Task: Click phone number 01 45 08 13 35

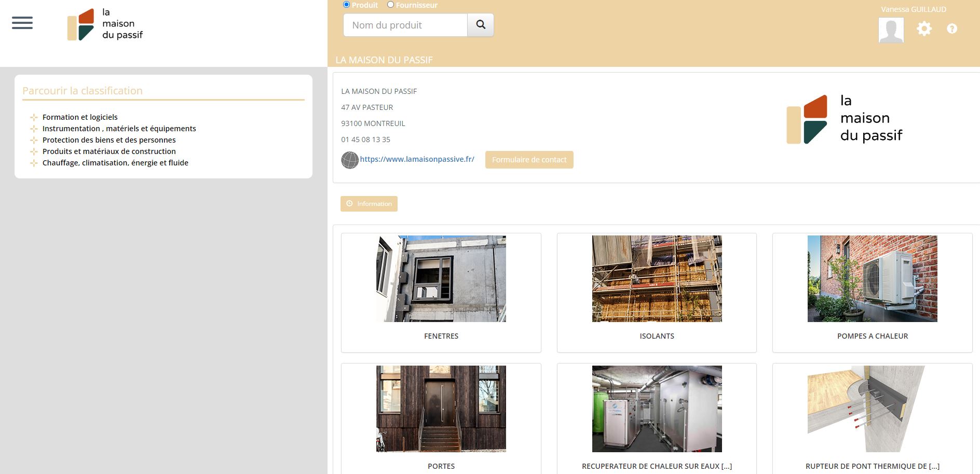Action: click(x=365, y=140)
